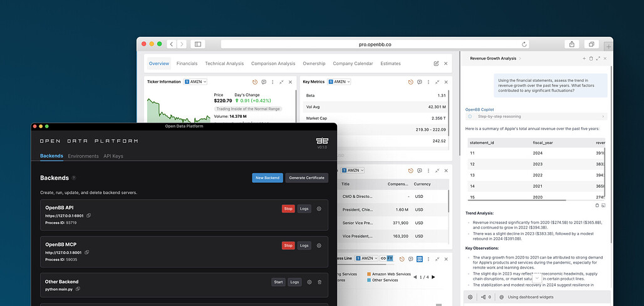Add Ticker Information widget to chat

(x=264, y=82)
